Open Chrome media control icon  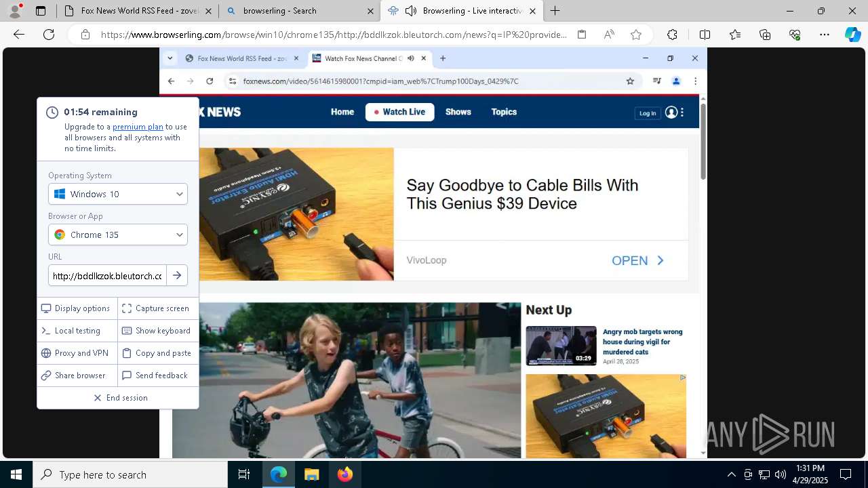pos(656,81)
